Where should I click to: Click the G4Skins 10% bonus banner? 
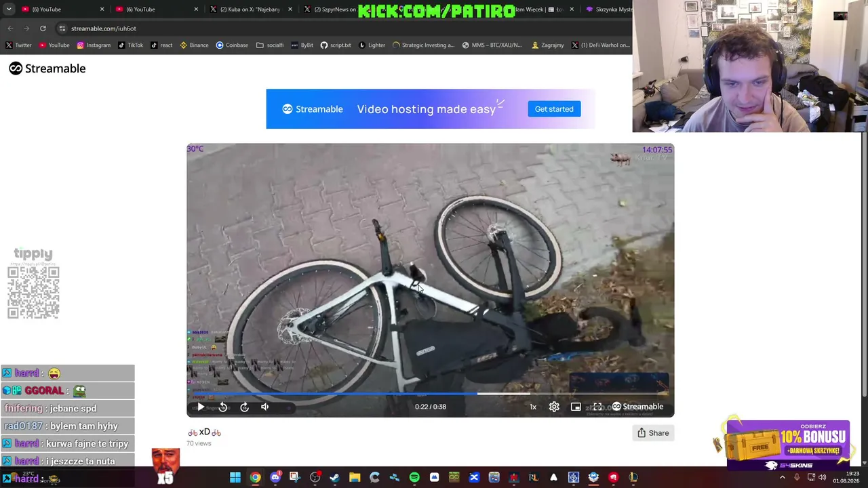(787, 445)
